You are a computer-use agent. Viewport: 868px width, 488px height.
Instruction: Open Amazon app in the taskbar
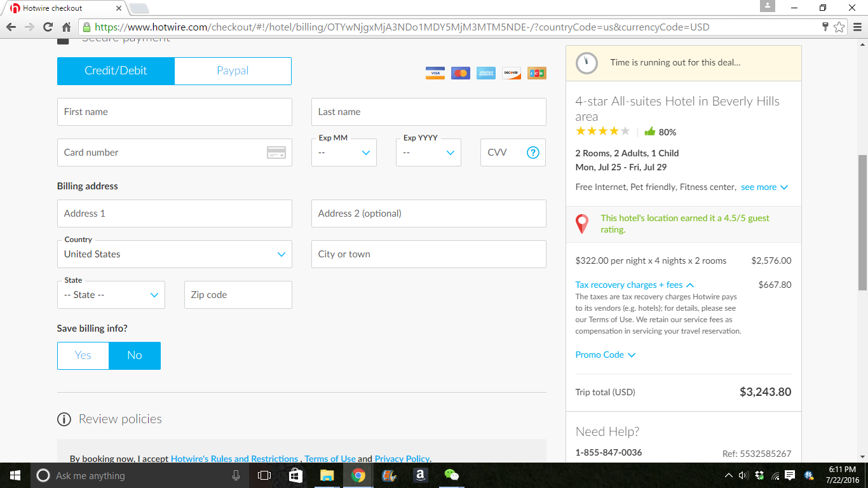(419, 475)
